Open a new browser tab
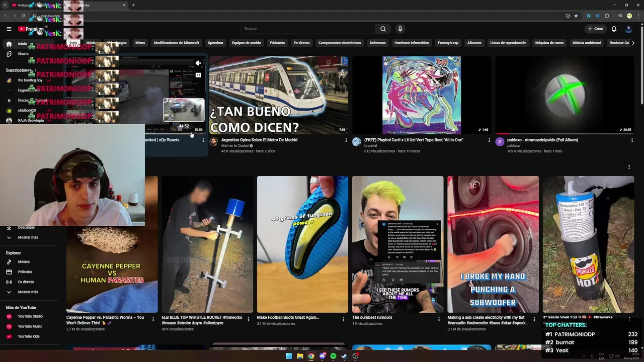 pos(133,5)
